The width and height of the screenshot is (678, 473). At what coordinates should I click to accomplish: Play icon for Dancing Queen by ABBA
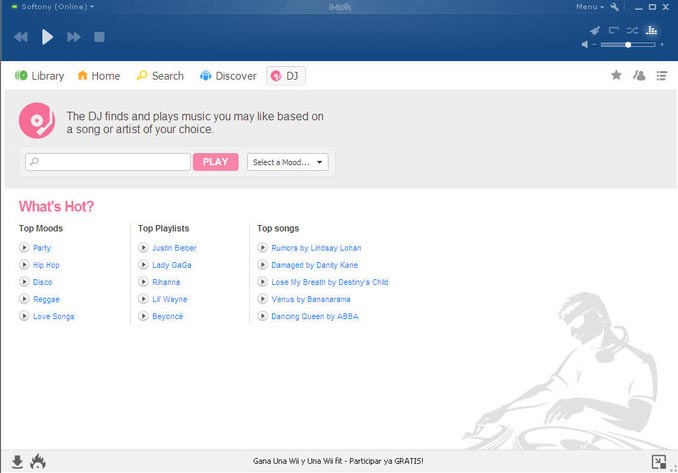coord(262,316)
